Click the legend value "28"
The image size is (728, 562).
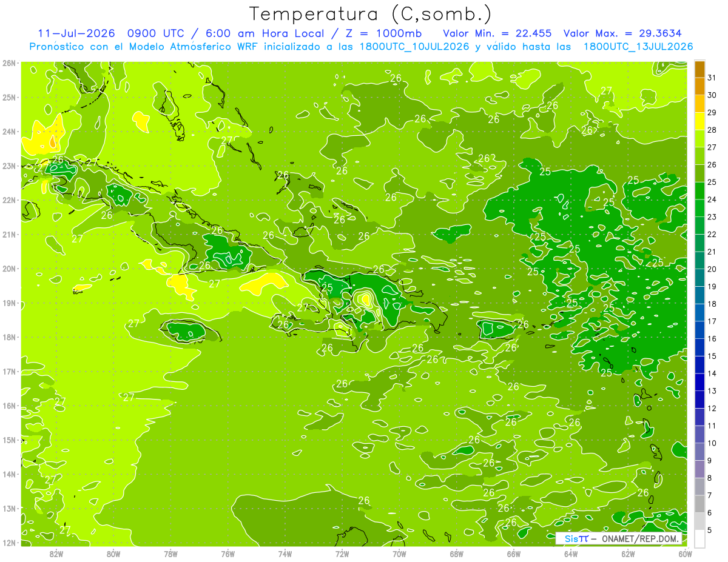pyautogui.click(x=712, y=130)
